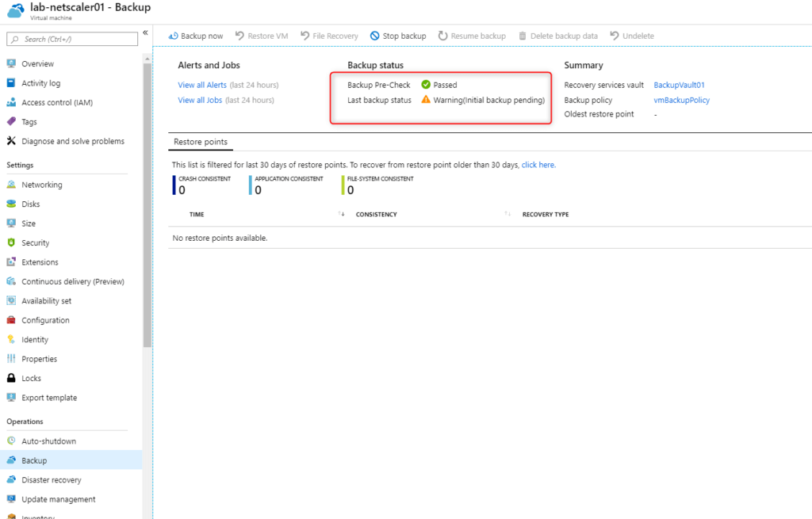The width and height of the screenshot is (812, 519).
Task: Open the View all Alerts link
Action: (x=202, y=85)
